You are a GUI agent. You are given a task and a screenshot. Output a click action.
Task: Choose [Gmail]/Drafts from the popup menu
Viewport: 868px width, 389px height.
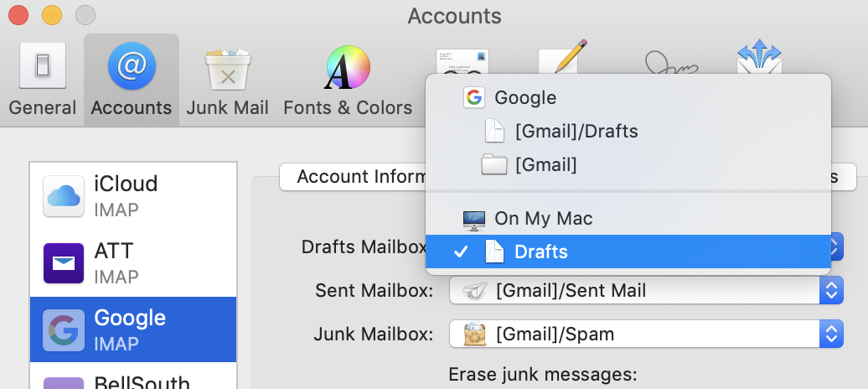[x=628, y=131]
